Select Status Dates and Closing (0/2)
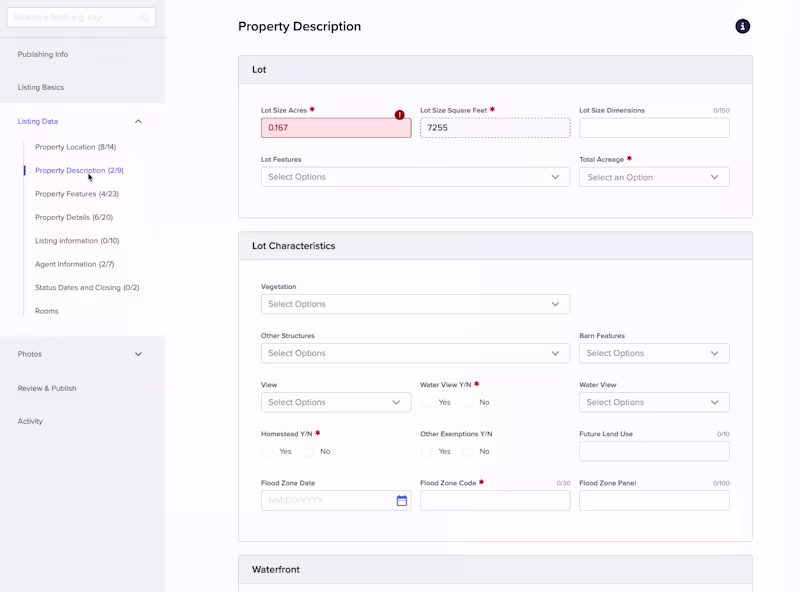 point(87,288)
